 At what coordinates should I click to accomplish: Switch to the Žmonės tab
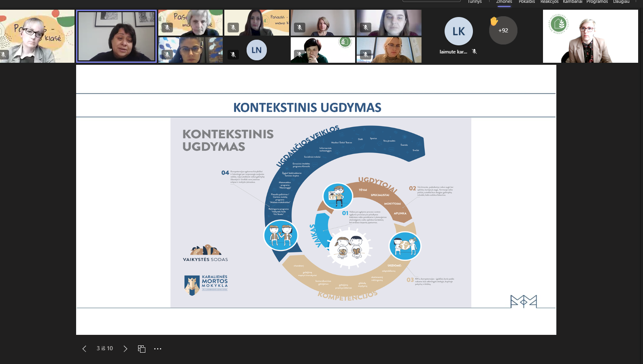click(x=504, y=2)
